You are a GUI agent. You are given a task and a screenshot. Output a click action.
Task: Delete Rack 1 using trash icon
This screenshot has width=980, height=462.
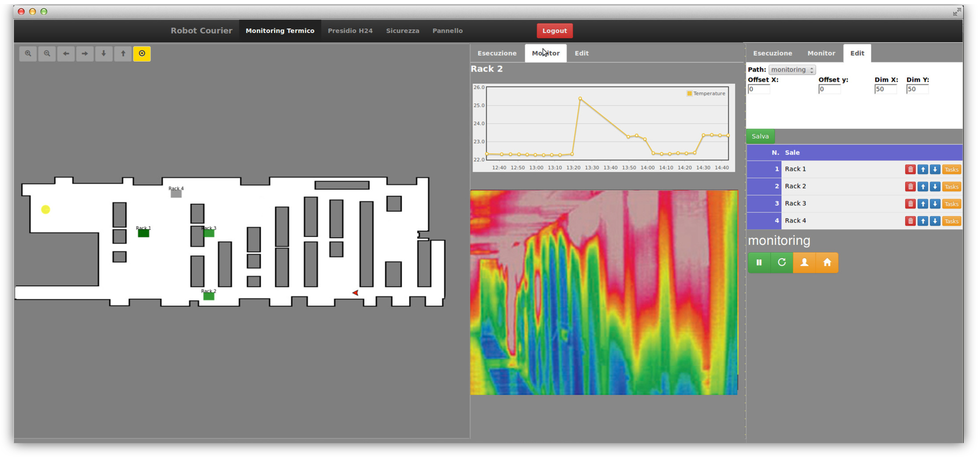pos(910,170)
